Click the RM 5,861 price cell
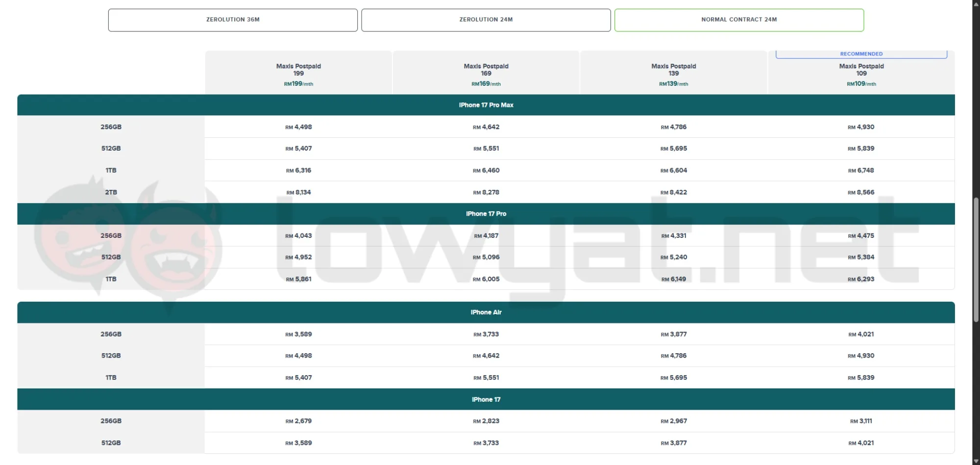980x465 pixels. coord(298,280)
